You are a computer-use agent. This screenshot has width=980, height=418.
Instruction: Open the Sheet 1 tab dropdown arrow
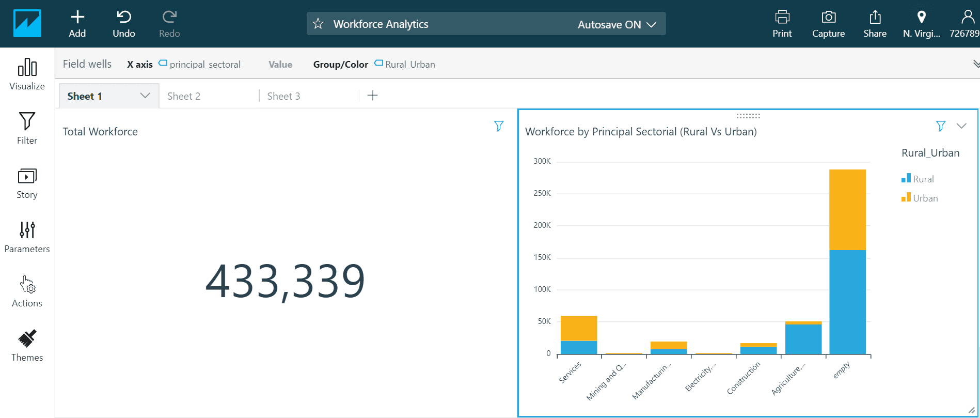(145, 96)
